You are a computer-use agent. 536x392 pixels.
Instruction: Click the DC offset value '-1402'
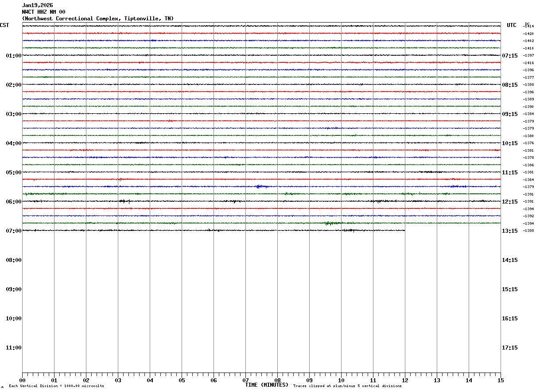(x=528, y=41)
